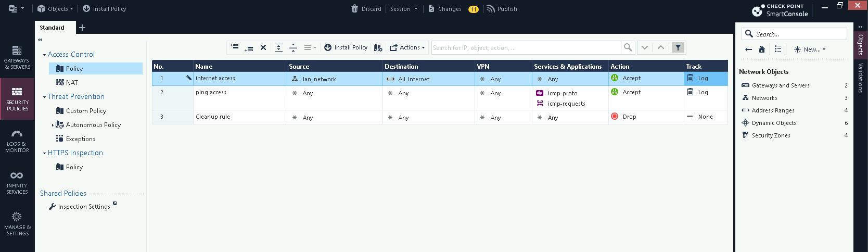Open the Session menu
The width and height of the screenshot is (868, 252).
404,9
